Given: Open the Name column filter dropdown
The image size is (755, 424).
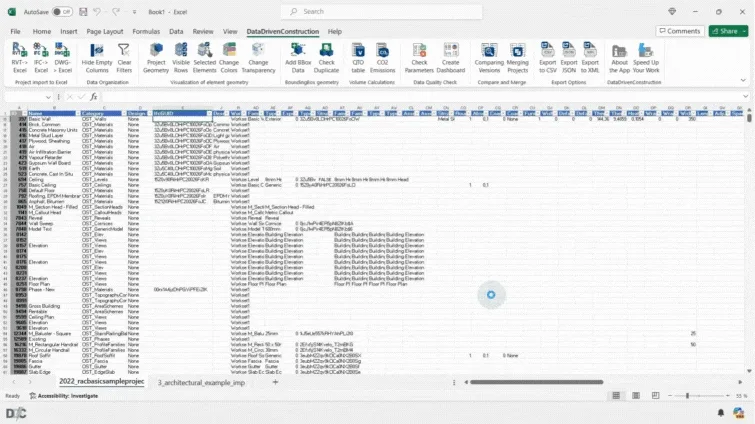Looking at the screenshot, I should (78, 114).
